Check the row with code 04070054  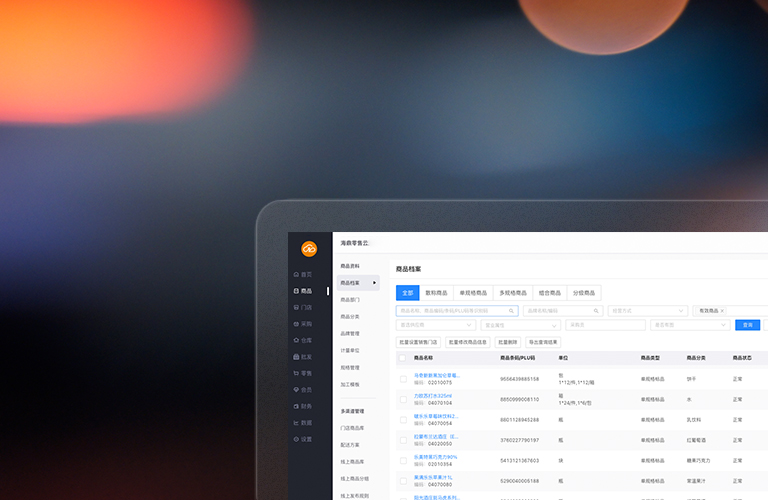click(403, 420)
